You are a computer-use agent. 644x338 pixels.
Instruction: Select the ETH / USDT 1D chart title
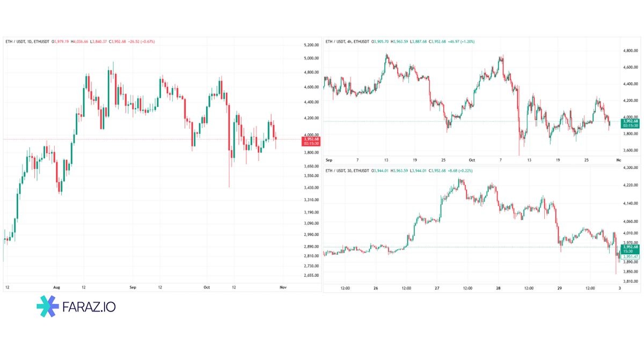pyautogui.click(x=27, y=41)
